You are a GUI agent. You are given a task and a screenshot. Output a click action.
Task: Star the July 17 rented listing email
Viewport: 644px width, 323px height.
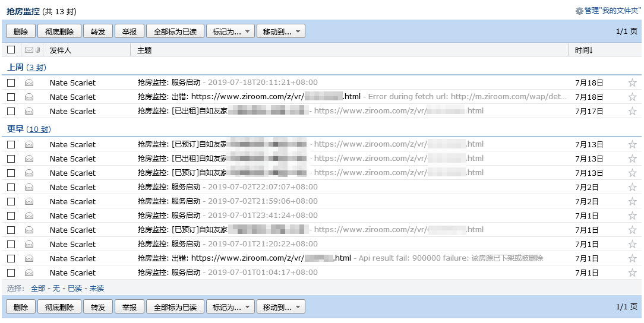point(632,112)
